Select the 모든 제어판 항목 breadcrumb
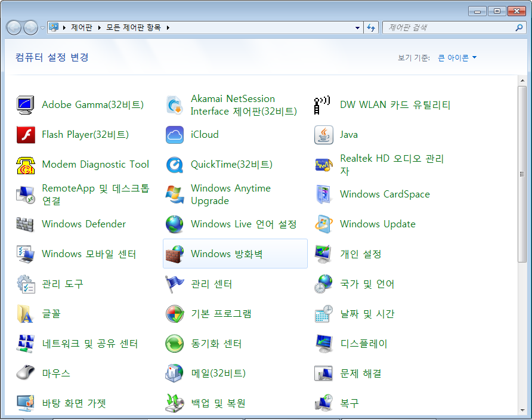This screenshot has width=532, height=420. (134, 27)
